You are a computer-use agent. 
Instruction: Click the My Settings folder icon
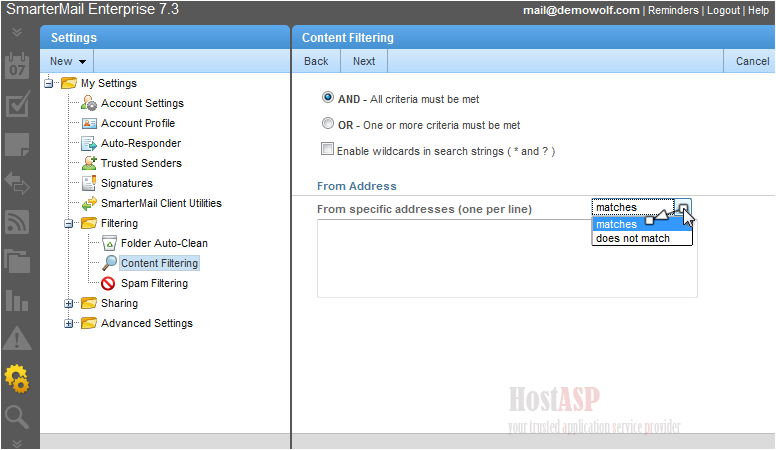(x=69, y=83)
